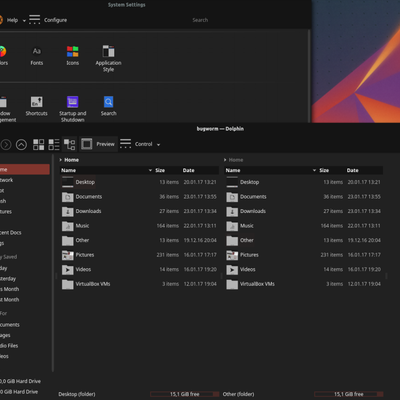This screenshot has width=400, height=400.
Task: Sort right pane by Date column
Action: (352, 170)
